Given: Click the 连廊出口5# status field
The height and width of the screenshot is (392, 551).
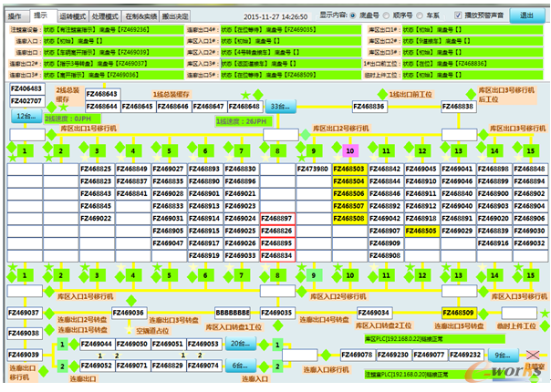Looking at the screenshot, I should [291, 75].
